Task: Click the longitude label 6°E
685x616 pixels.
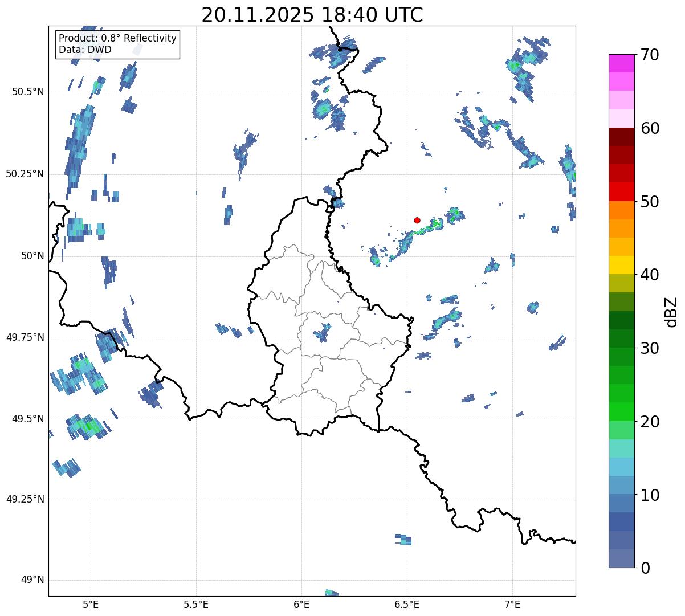Action: click(301, 605)
